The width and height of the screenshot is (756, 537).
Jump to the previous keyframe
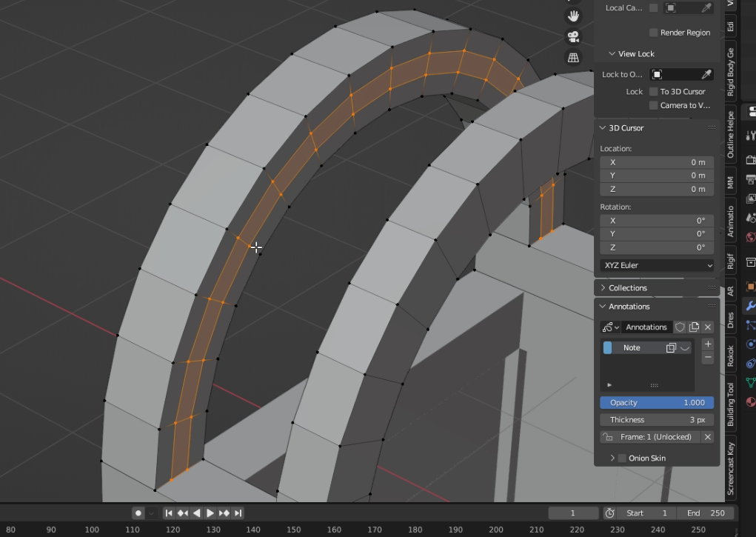click(x=182, y=513)
